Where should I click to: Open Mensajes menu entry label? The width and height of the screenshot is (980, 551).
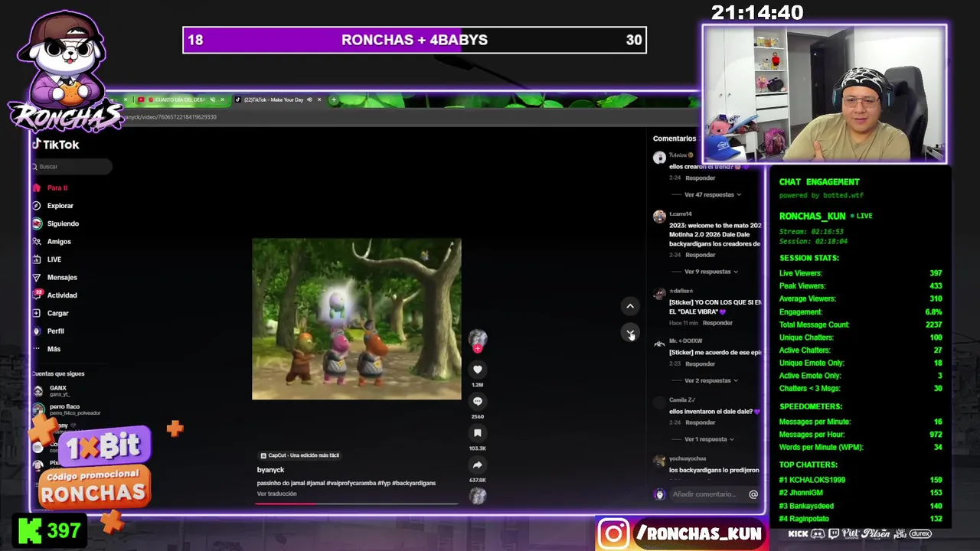(62, 277)
